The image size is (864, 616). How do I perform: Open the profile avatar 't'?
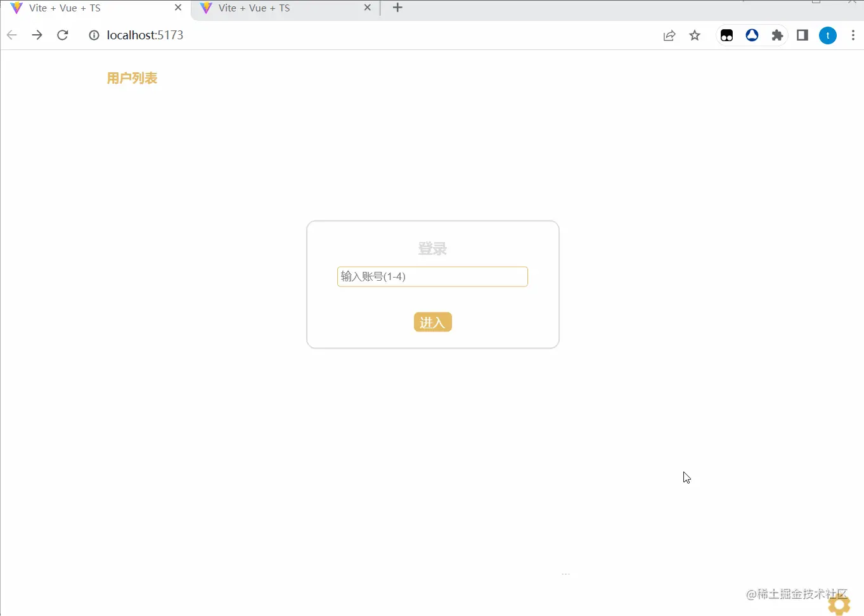tap(828, 35)
